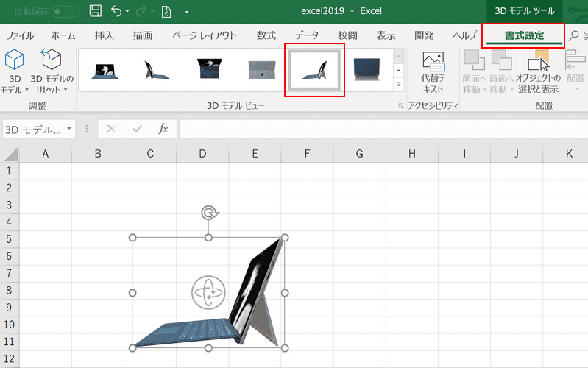This screenshot has width=588, height=368.
Task: Choose the front view 3D model thumbnail
Action: click(105, 70)
